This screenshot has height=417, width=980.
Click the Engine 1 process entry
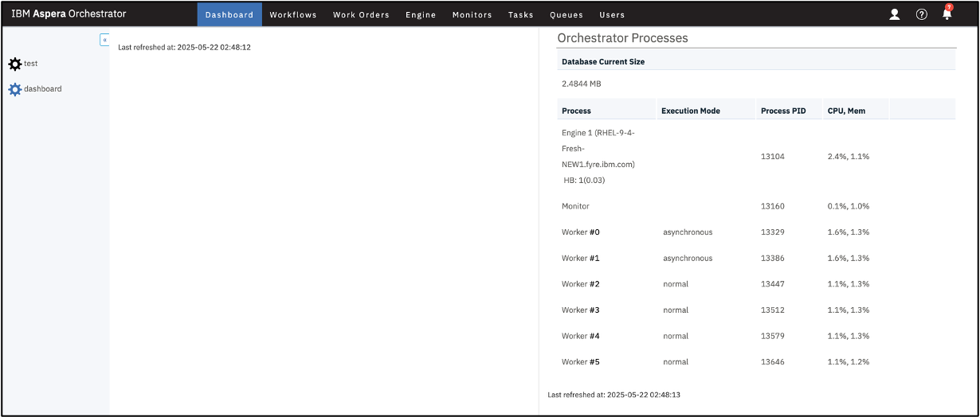[598, 156]
